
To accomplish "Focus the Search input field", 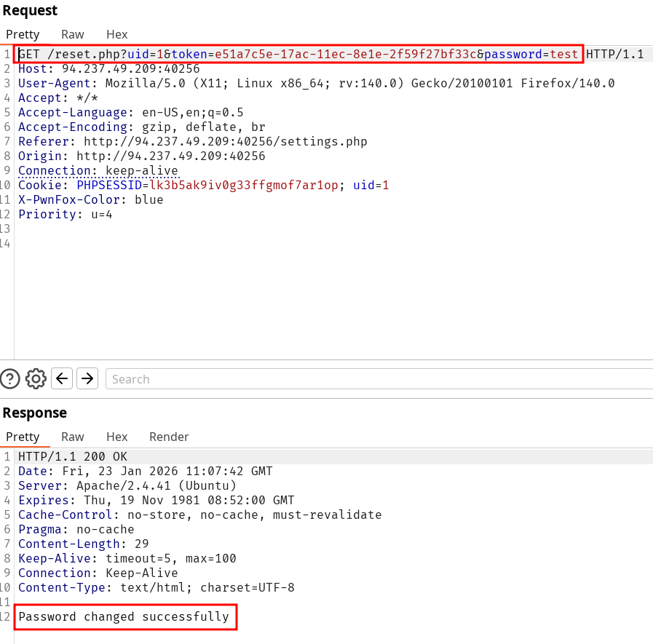I will [379, 379].
